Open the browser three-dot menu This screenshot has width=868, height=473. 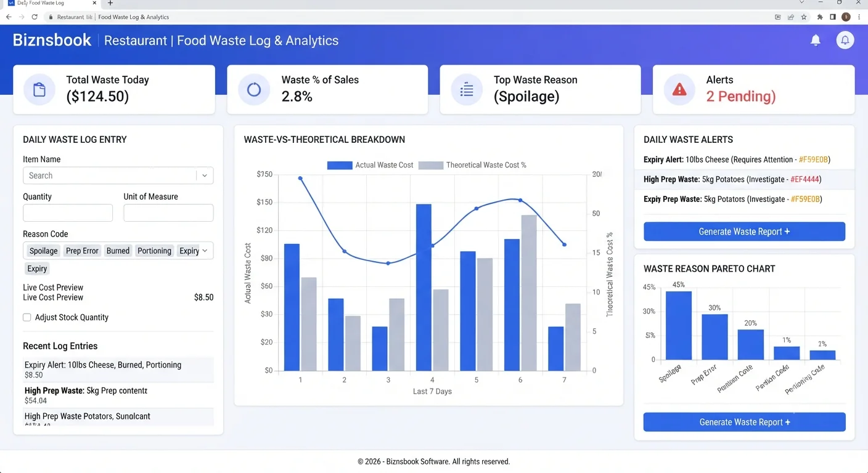click(859, 17)
